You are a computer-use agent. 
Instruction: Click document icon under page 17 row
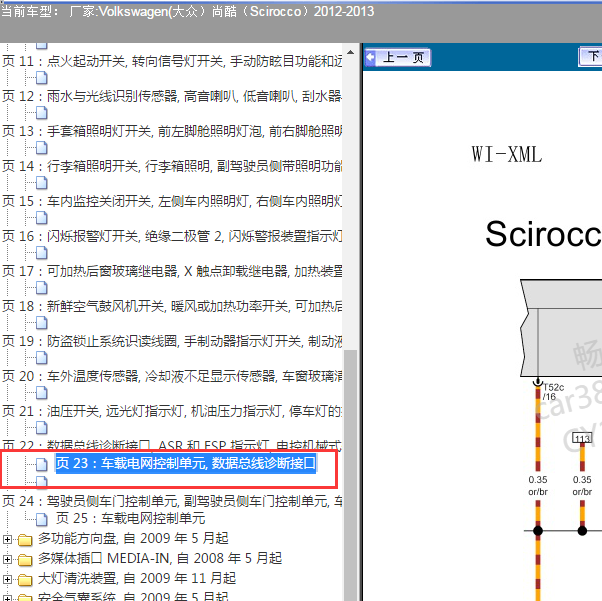[x=41, y=288]
